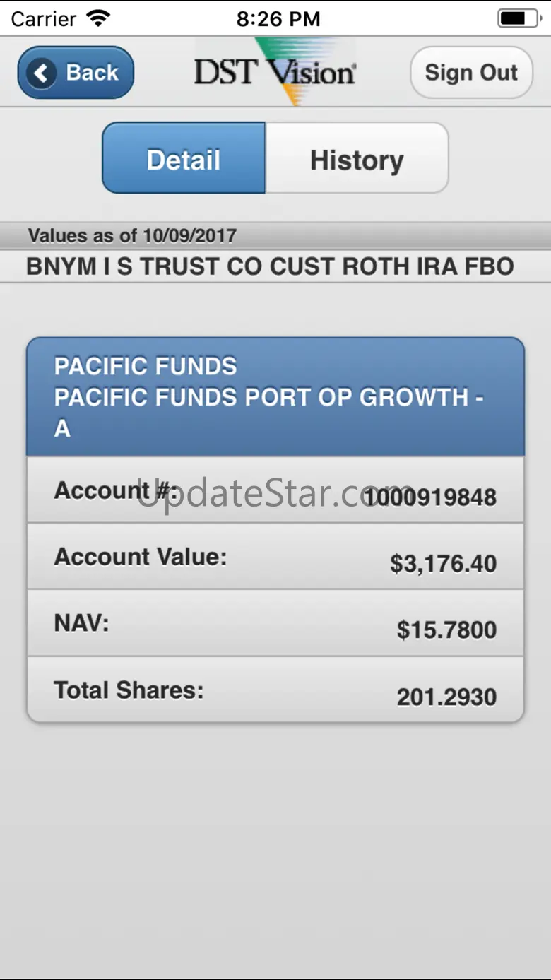
Task: Tap the Back arrow icon
Action: coord(42,73)
